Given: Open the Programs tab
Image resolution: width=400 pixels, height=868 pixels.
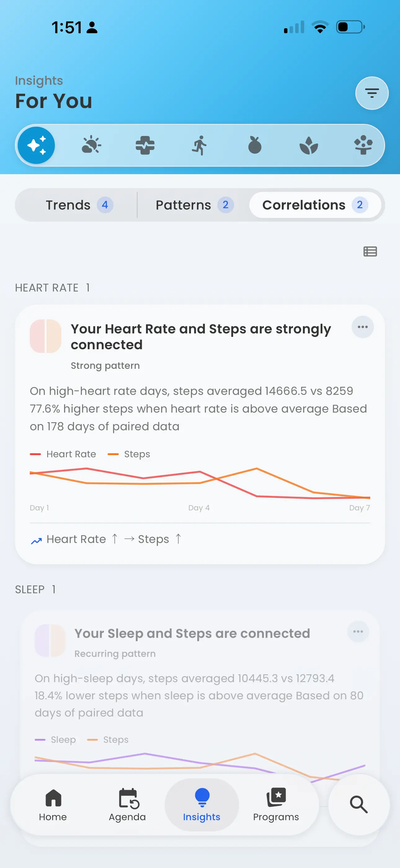Looking at the screenshot, I should (276, 805).
